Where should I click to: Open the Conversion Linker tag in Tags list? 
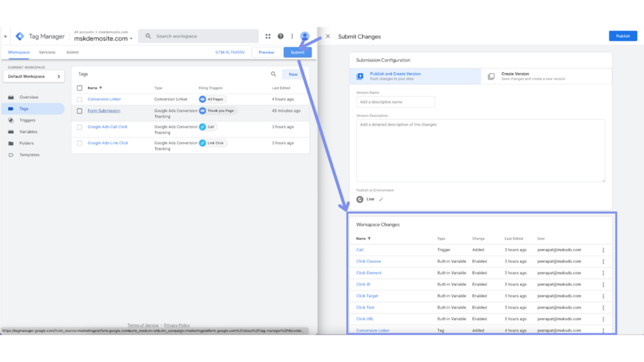tap(104, 99)
